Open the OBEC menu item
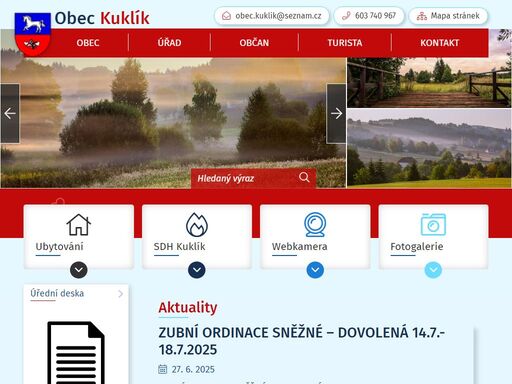The width and height of the screenshot is (512, 384). pyautogui.click(x=88, y=43)
